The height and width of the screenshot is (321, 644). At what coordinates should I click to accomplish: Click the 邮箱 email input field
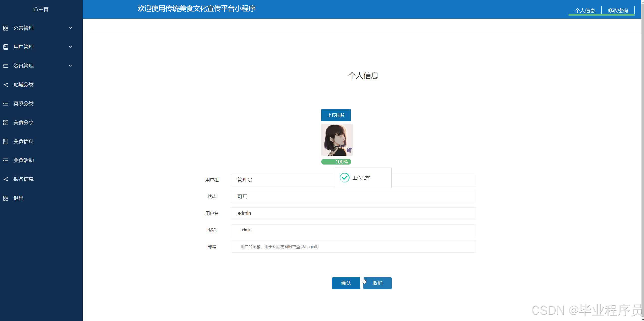[x=353, y=247]
